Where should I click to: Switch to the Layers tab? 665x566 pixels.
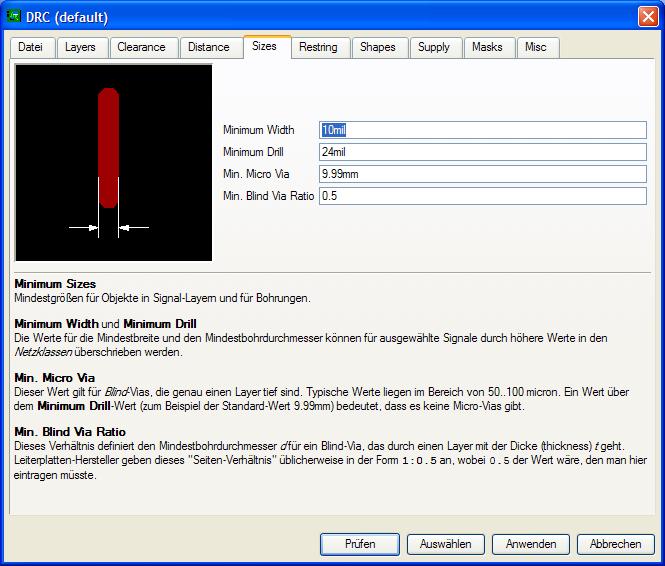tap(80, 47)
